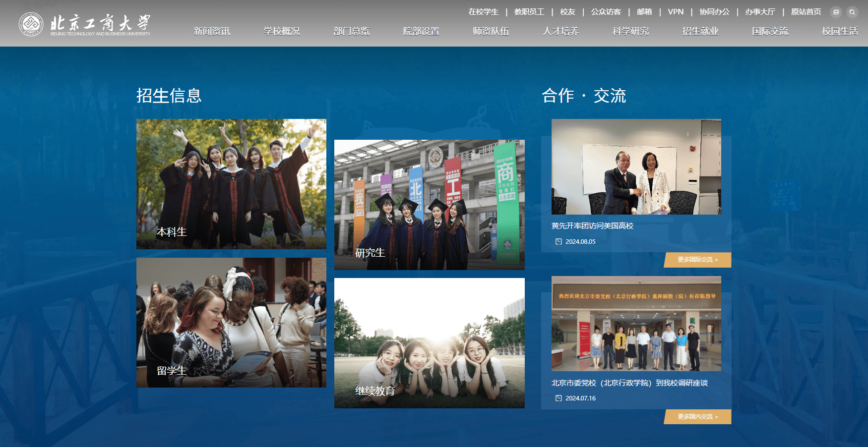The image size is (868, 447).
Task: Open the 黄先开率团访问美国高校 article link
Action: (x=592, y=225)
